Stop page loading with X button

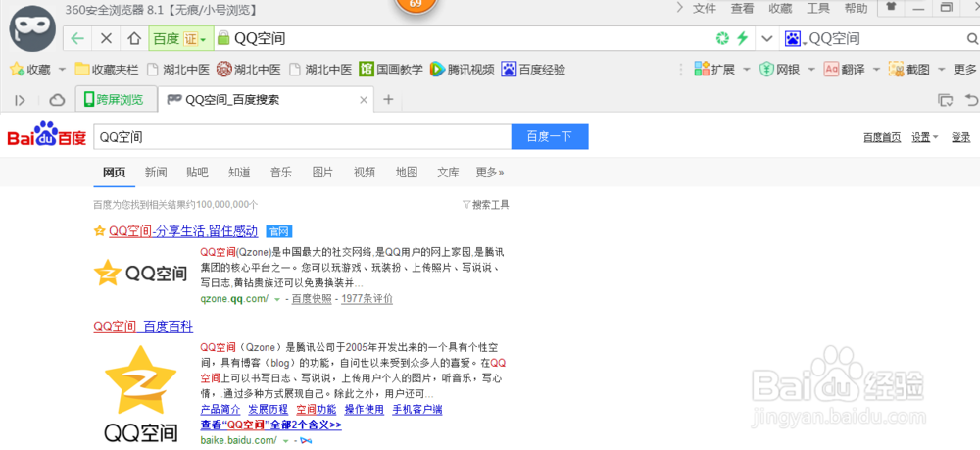106,39
